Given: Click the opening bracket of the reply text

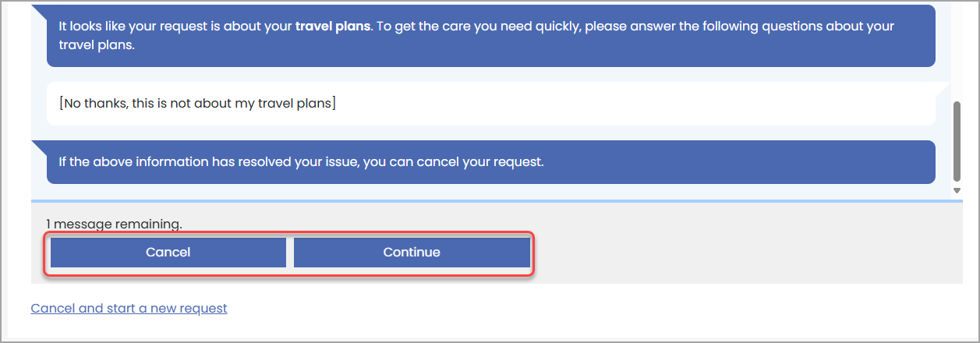Looking at the screenshot, I should pos(61,103).
